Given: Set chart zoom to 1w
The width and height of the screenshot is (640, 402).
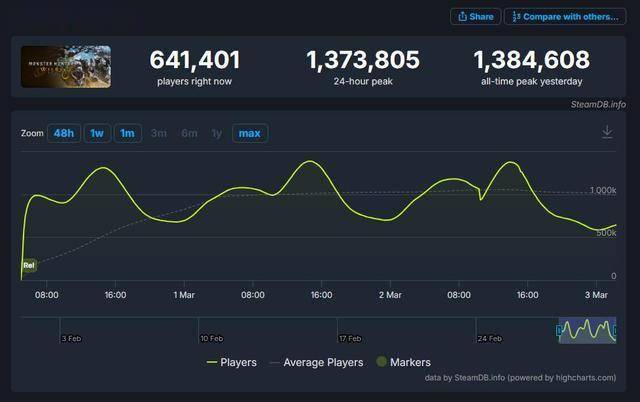Looking at the screenshot, I should pos(97,133).
